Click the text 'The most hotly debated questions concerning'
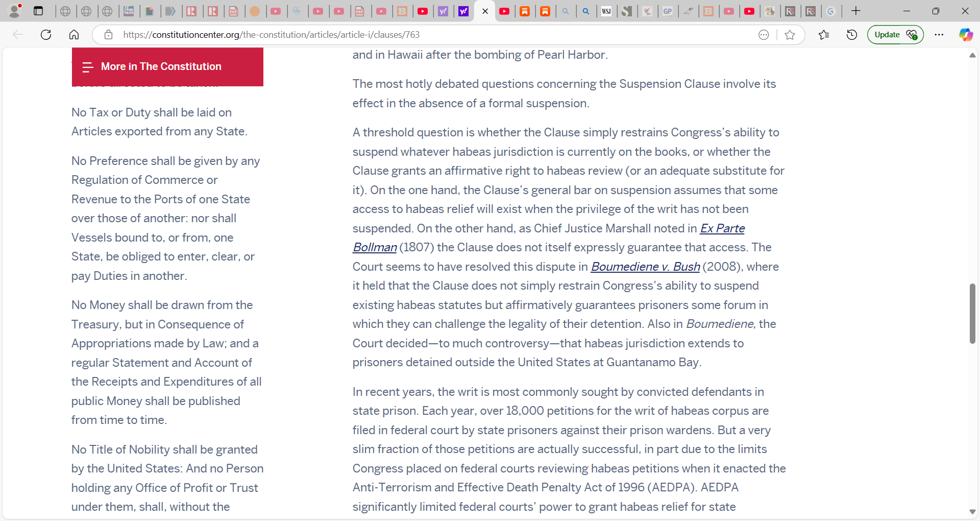The height and width of the screenshot is (521, 980). click(x=475, y=84)
